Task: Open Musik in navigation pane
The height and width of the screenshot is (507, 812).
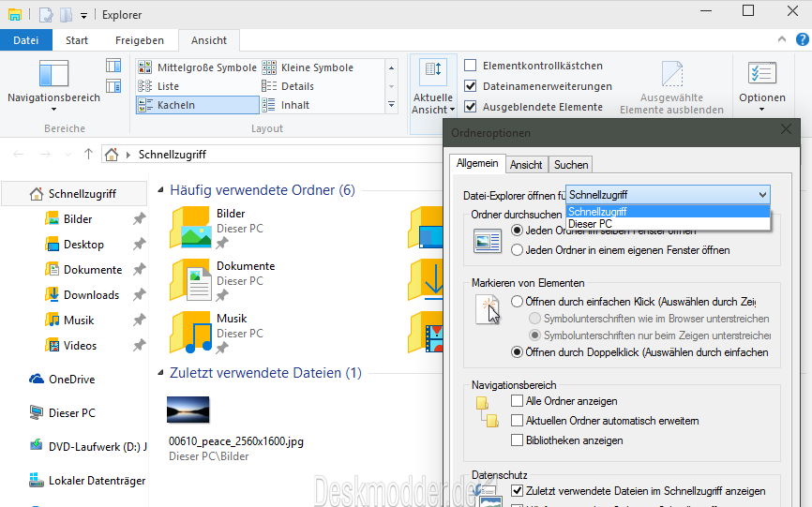Action: point(79,321)
